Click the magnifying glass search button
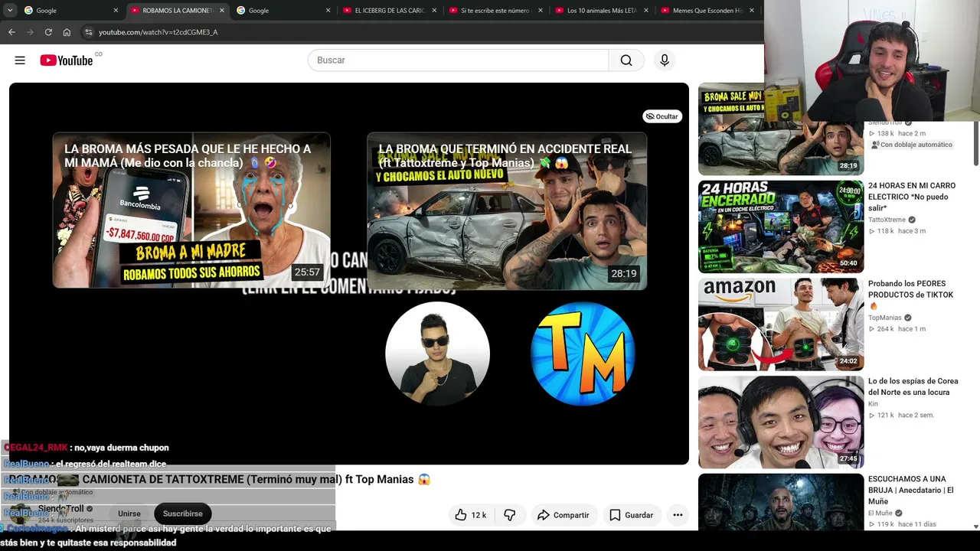 click(626, 60)
